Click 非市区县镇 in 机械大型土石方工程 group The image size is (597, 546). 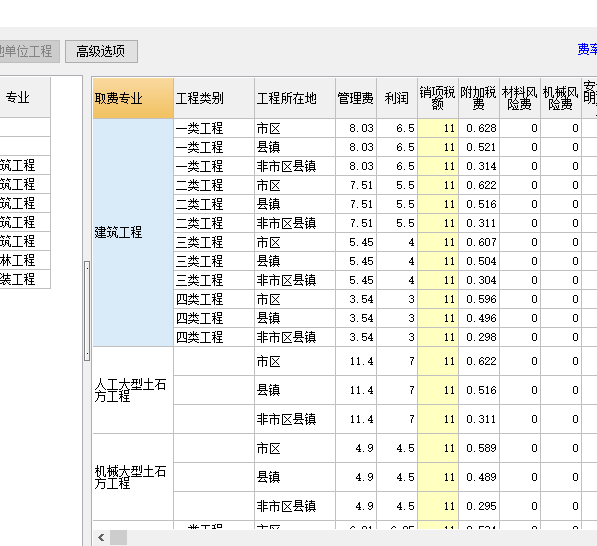point(295,506)
